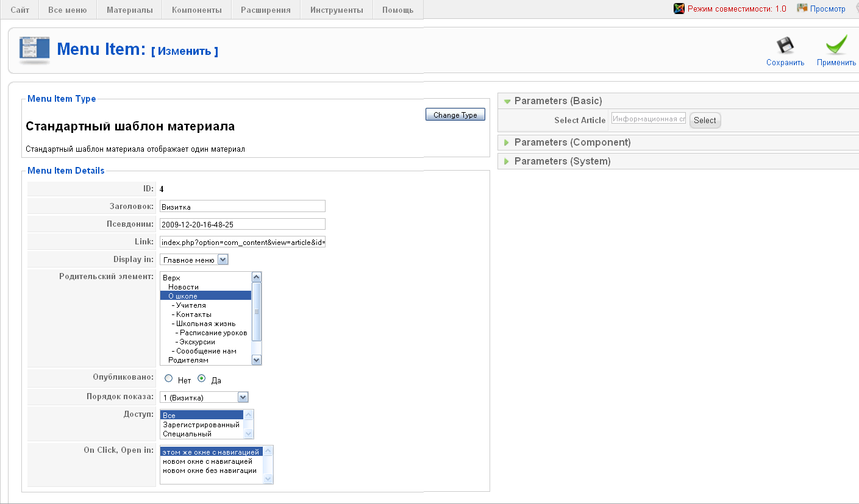Click the Change Type button
859x504 pixels.
(455, 115)
